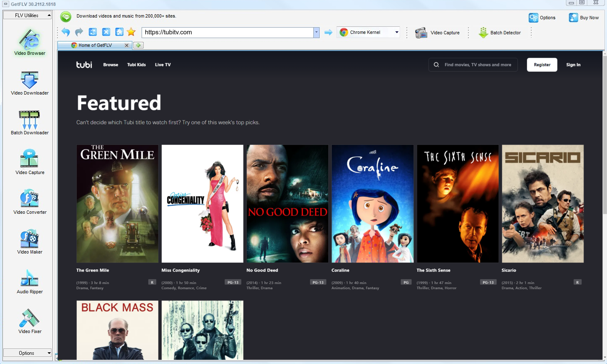Close the Home of GetFLV tab
The image size is (607, 364).
point(127,45)
